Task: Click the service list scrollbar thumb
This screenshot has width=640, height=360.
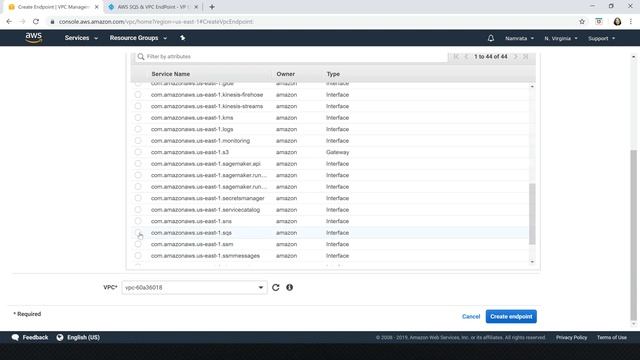Action: point(532,214)
